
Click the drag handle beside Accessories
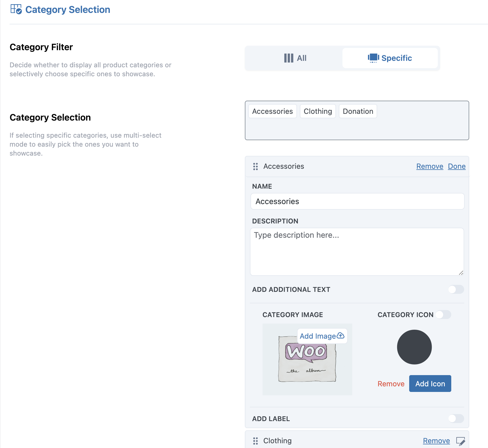point(255,167)
